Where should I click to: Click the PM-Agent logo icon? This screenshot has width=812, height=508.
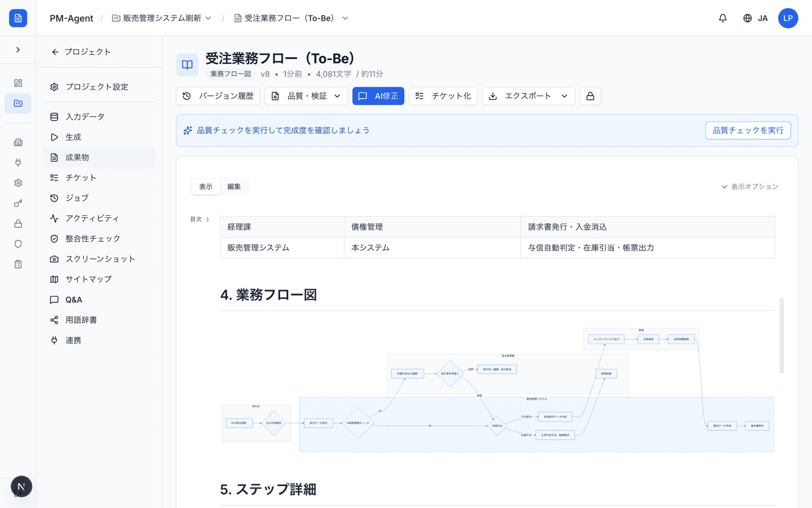(18, 18)
